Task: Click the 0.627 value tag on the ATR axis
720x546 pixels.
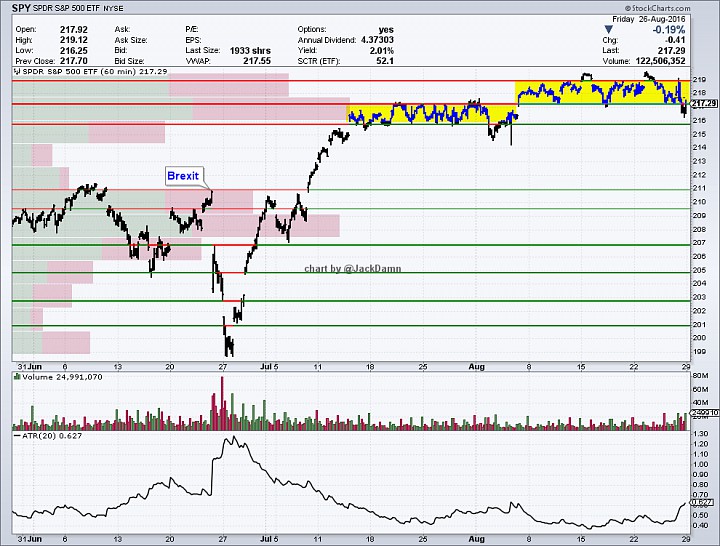Action: point(703,503)
